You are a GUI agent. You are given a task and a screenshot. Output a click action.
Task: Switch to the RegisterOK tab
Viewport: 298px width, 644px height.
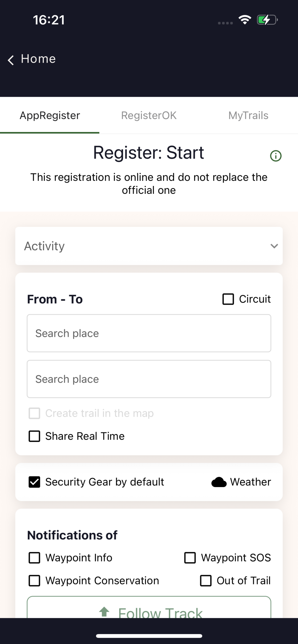point(149,115)
